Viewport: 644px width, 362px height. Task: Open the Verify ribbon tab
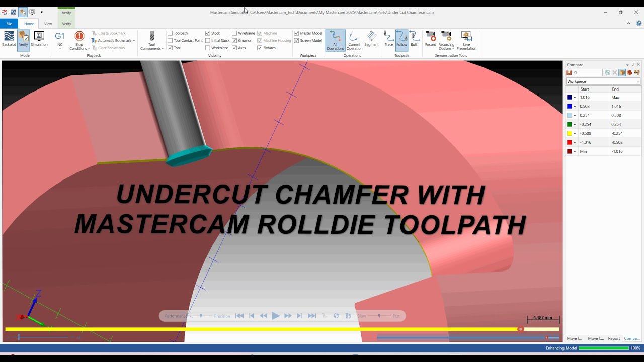pyautogui.click(x=66, y=24)
